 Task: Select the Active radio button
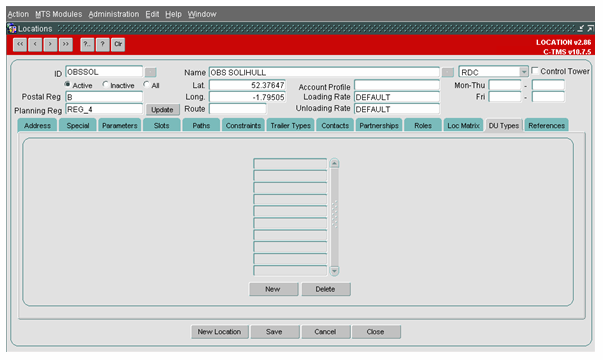coord(68,84)
